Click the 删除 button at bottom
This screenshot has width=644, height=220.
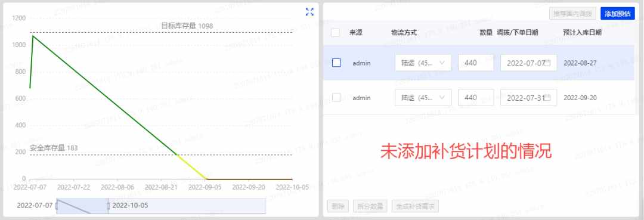pos(339,206)
